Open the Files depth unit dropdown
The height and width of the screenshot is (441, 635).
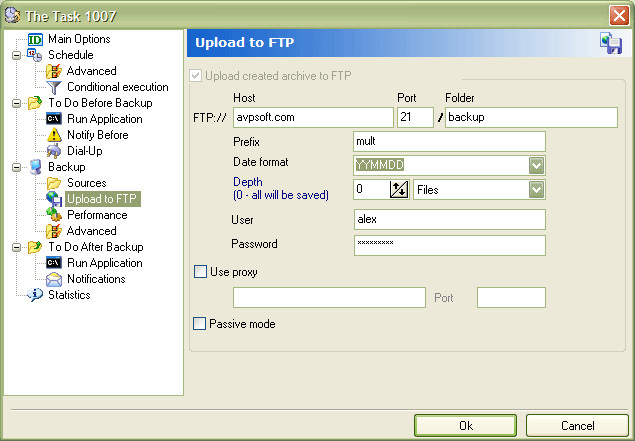click(x=536, y=190)
